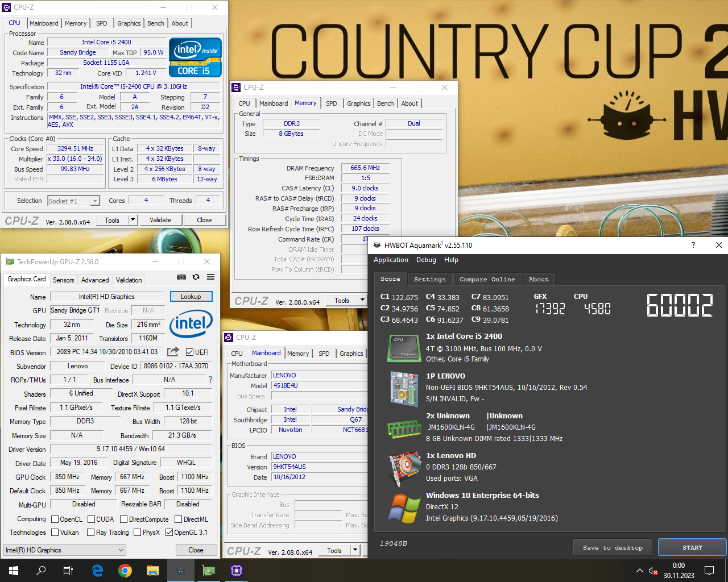Click the Close button in GPU-Z

pyautogui.click(x=196, y=550)
